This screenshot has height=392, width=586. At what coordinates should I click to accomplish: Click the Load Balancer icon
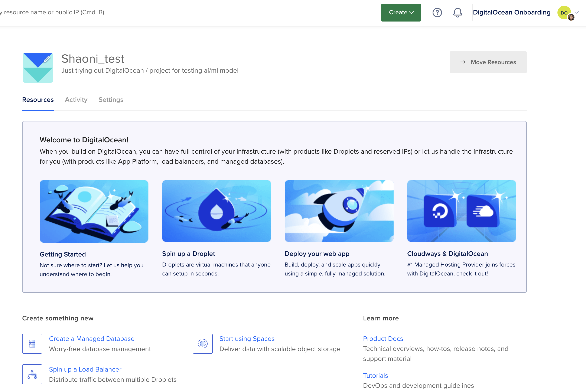point(32,374)
